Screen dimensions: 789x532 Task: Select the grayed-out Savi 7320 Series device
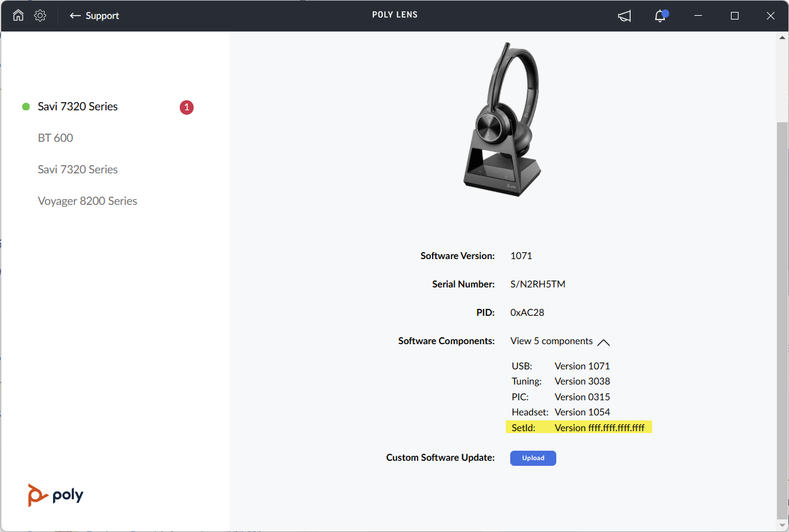[78, 170]
